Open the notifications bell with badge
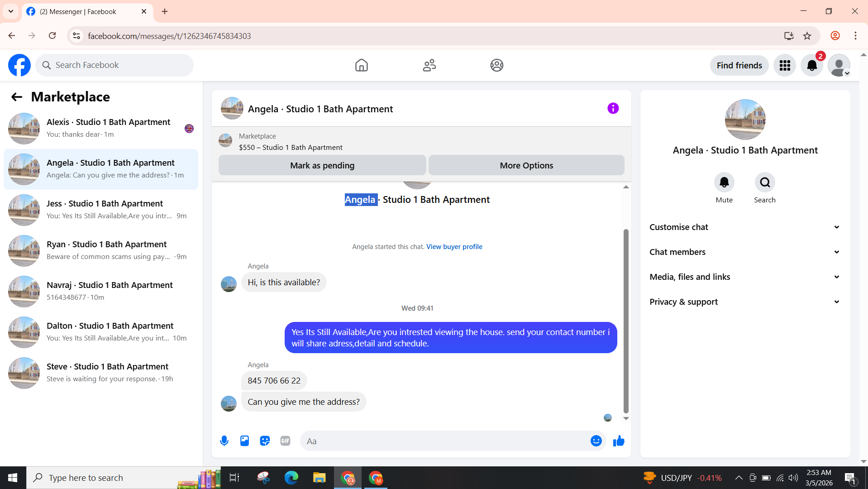Viewport: 868px width, 489px height. (x=812, y=66)
